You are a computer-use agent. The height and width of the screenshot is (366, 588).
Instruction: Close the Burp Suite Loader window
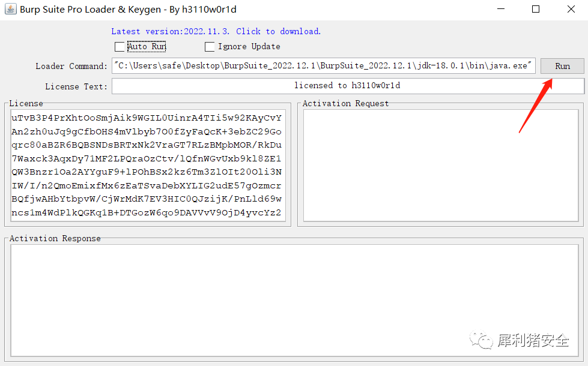pyautogui.click(x=571, y=9)
